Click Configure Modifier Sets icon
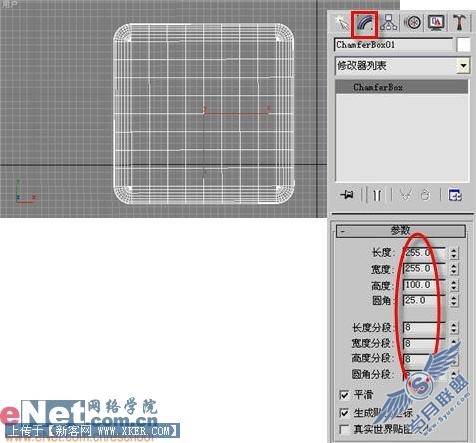The width and height of the screenshot is (476, 443). tap(455, 195)
